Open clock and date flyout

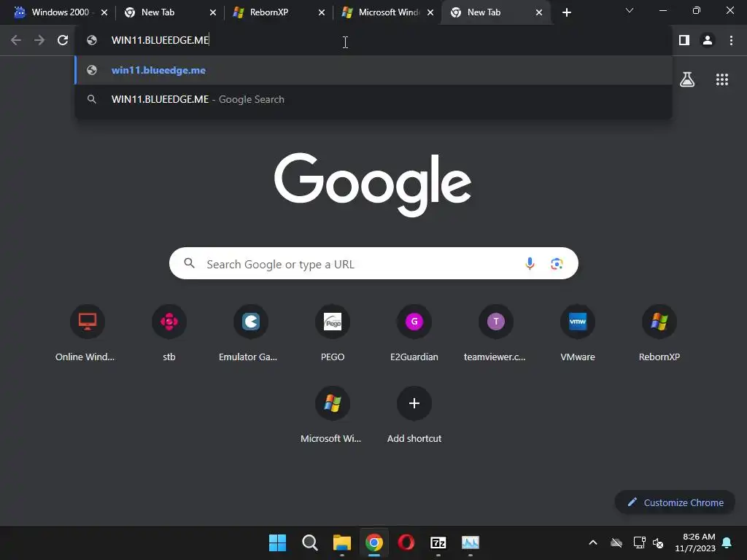click(695, 542)
